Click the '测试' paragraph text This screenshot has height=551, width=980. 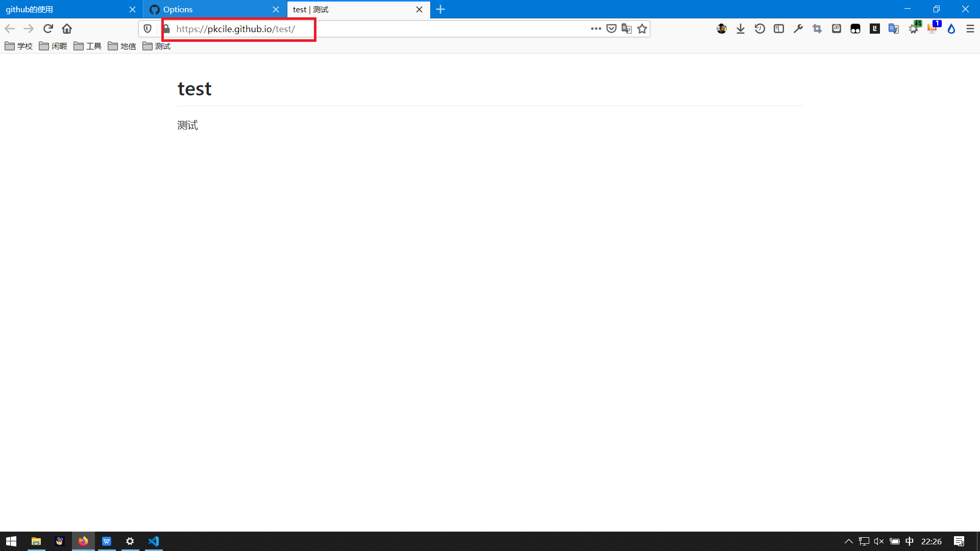[187, 125]
